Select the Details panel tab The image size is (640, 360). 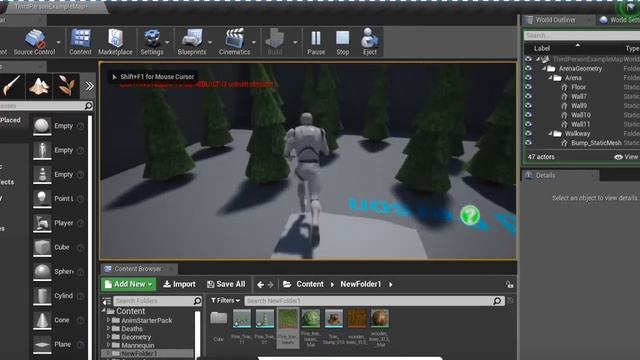545,176
